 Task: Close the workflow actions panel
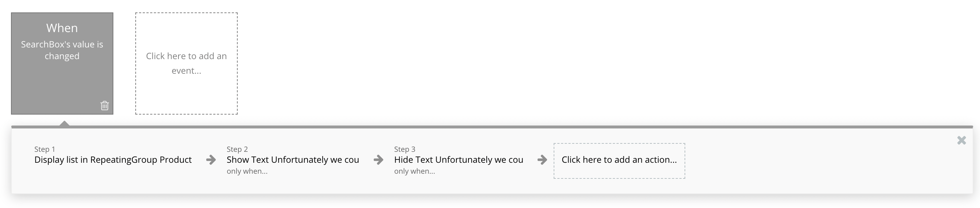pyautogui.click(x=961, y=140)
